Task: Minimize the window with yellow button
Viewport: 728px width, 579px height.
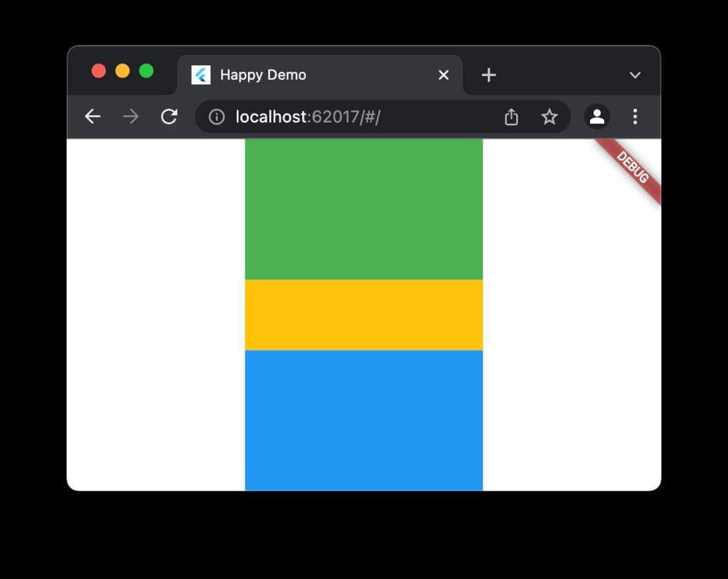Action: 122,71
